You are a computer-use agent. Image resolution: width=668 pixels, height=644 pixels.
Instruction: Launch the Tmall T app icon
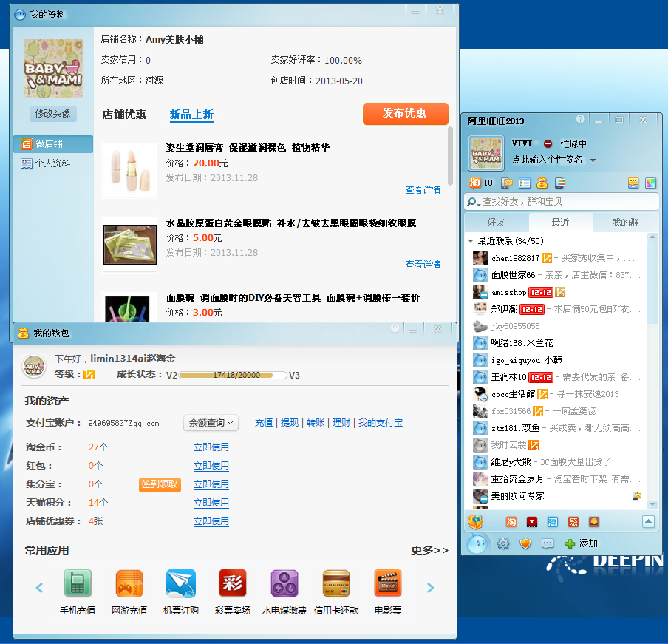(x=532, y=522)
